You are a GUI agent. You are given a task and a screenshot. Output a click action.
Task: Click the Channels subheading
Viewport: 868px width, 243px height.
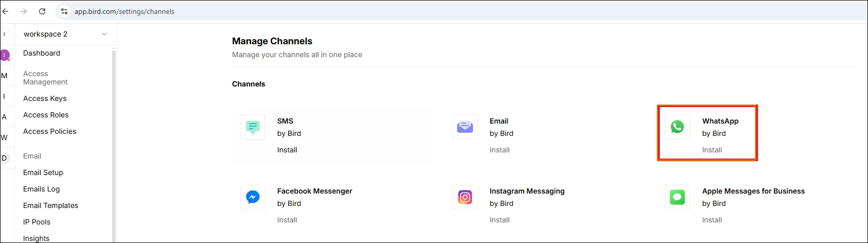(249, 84)
